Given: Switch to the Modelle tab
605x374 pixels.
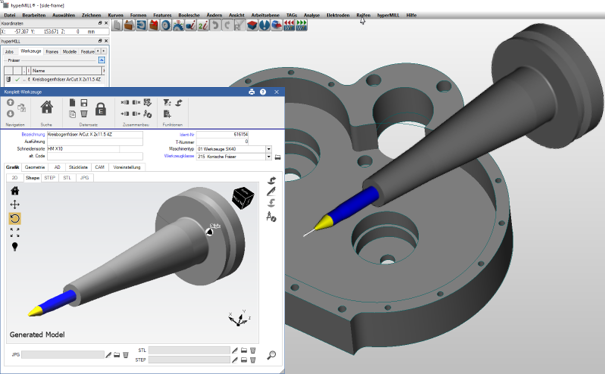Looking at the screenshot, I should point(69,52).
